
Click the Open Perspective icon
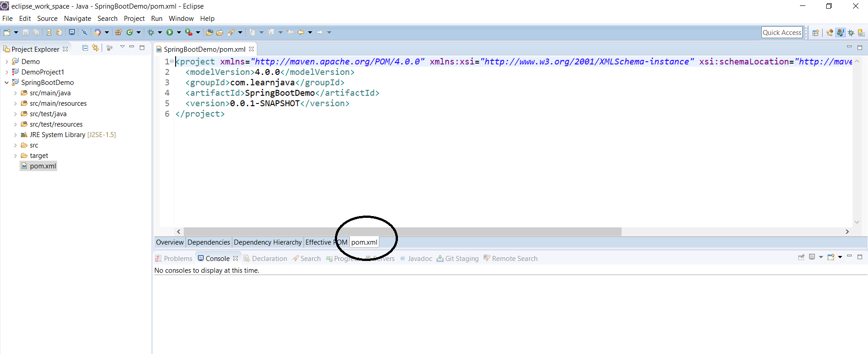[815, 33]
